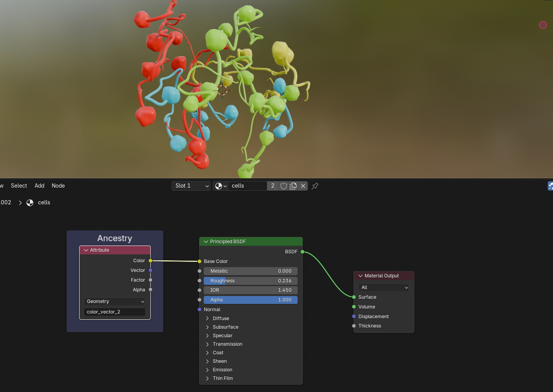Open the Slot 1 dropdown
Image resolution: width=553 pixels, height=392 pixels.
191,186
